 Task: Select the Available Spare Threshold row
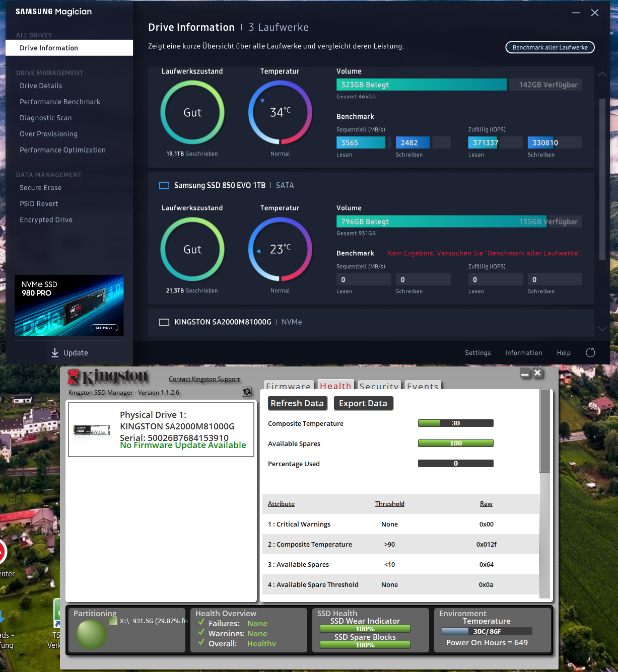401,584
